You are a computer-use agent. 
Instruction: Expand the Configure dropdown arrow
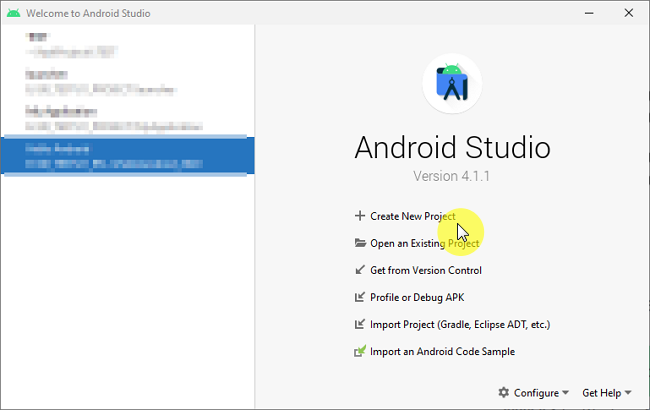coord(566,394)
